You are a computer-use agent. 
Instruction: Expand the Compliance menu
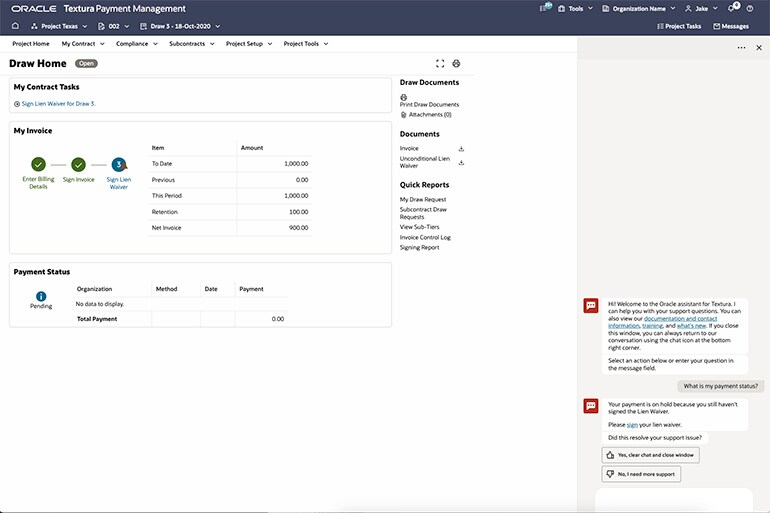137,44
